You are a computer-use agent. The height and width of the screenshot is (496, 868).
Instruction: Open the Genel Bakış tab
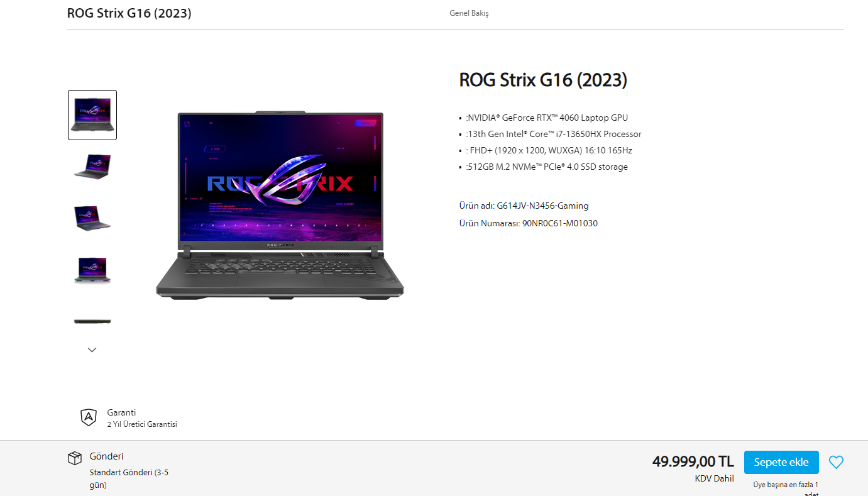[469, 13]
